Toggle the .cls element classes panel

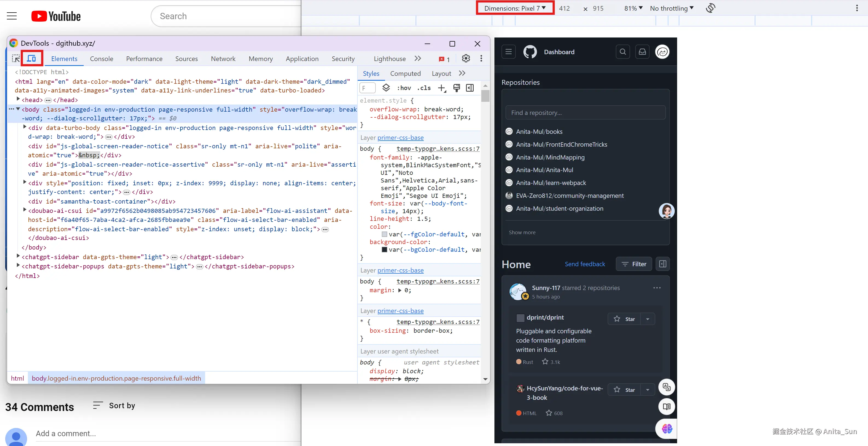[424, 88]
